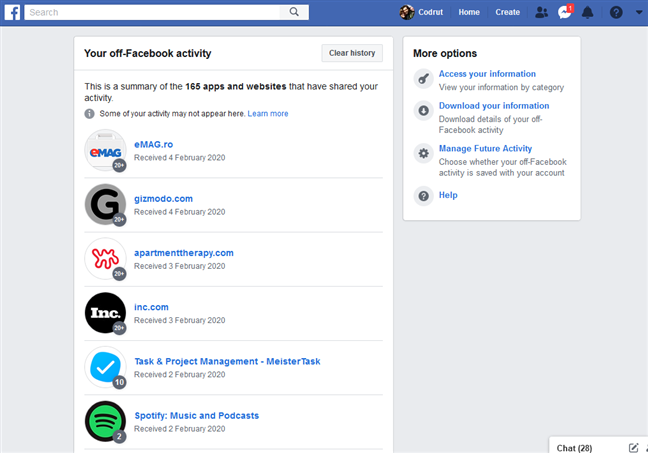Click 'Received 4 February 2020' under eMAG.ro

coord(179,157)
